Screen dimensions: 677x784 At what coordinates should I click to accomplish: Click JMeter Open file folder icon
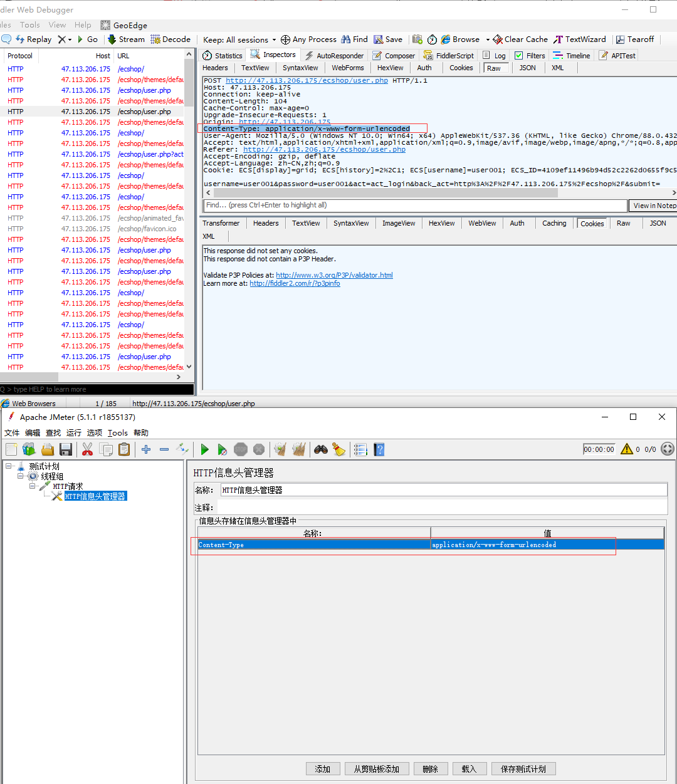pyautogui.click(x=48, y=449)
